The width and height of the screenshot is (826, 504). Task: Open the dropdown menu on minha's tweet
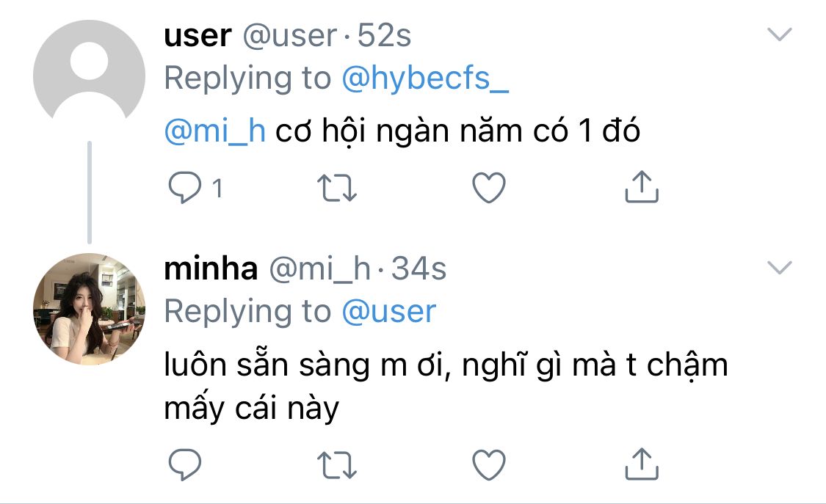click(x=779, y=268)
